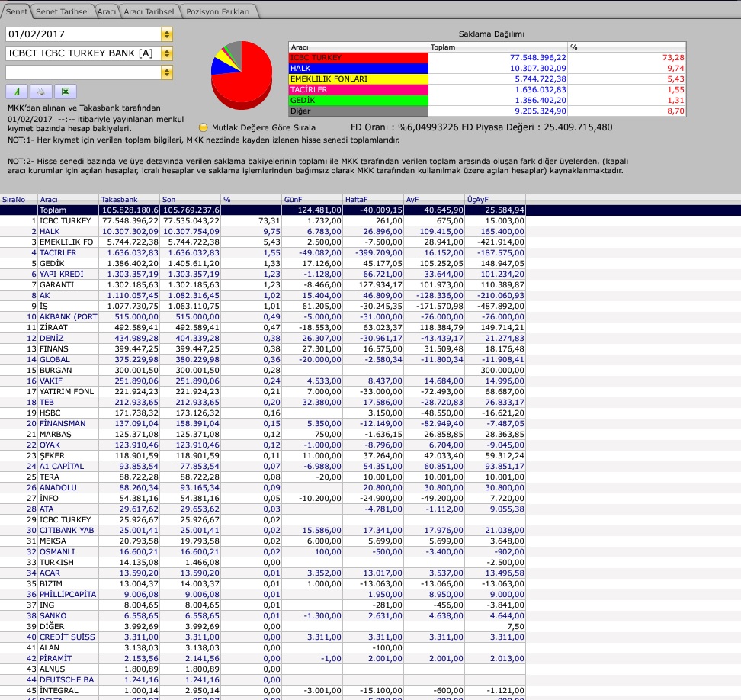Screen dimensions: 741x700
Task: Click TEB row broker name
Action: click(x=47, y=402)
